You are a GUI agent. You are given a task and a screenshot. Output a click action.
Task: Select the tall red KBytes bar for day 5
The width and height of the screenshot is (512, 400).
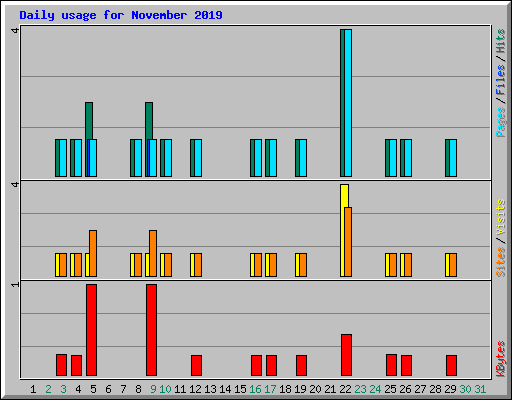(92, 330)
